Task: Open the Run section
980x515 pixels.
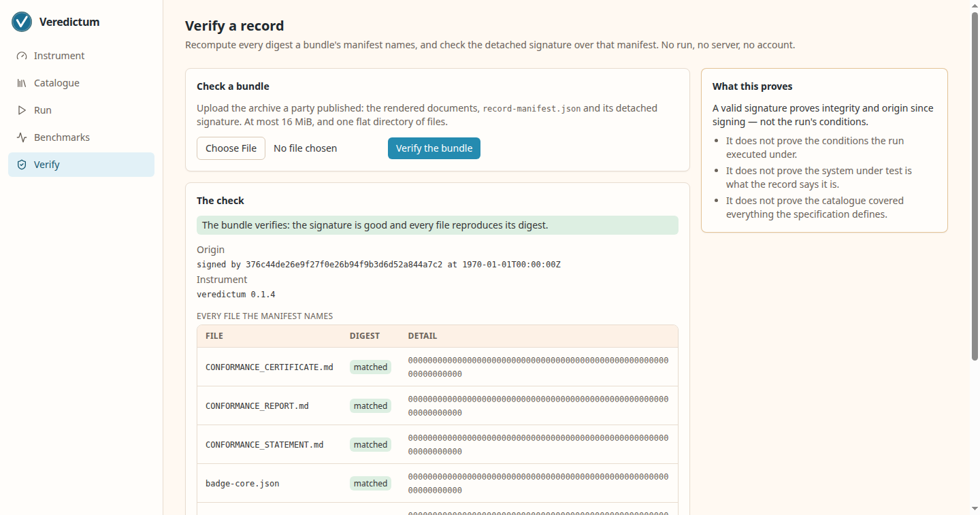Action: point(81,110)
